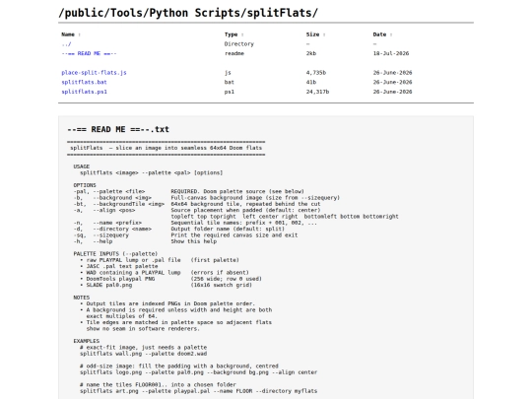Click the 'splitFlats – slice an image' banner line
This screenshot has height=399, width=532.
(x=166, y=148)
